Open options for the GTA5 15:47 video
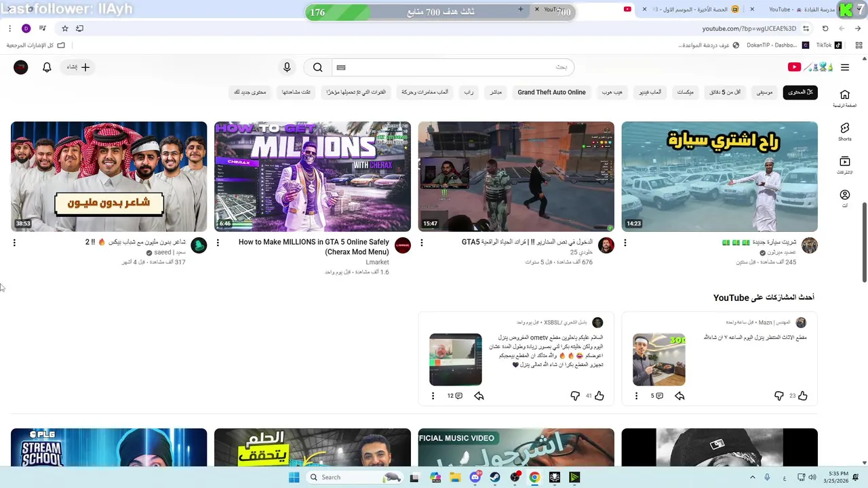 (x=422, y=242)
